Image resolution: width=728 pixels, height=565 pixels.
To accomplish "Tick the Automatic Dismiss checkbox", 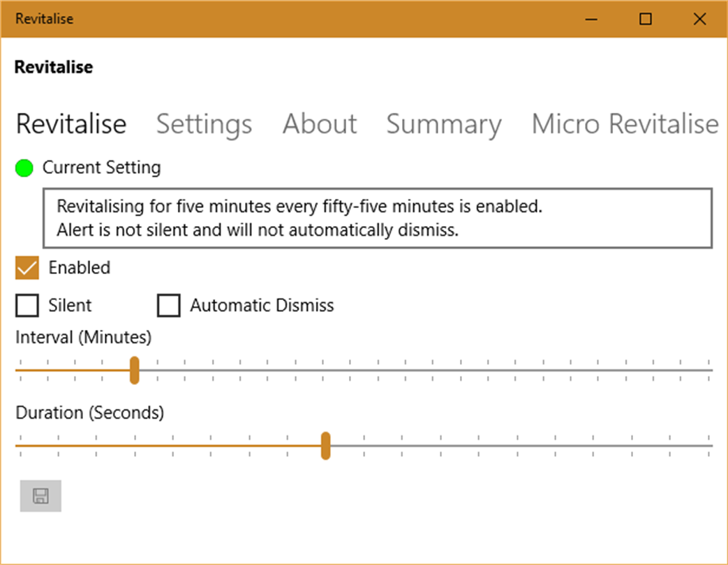I will click(168, 306).
